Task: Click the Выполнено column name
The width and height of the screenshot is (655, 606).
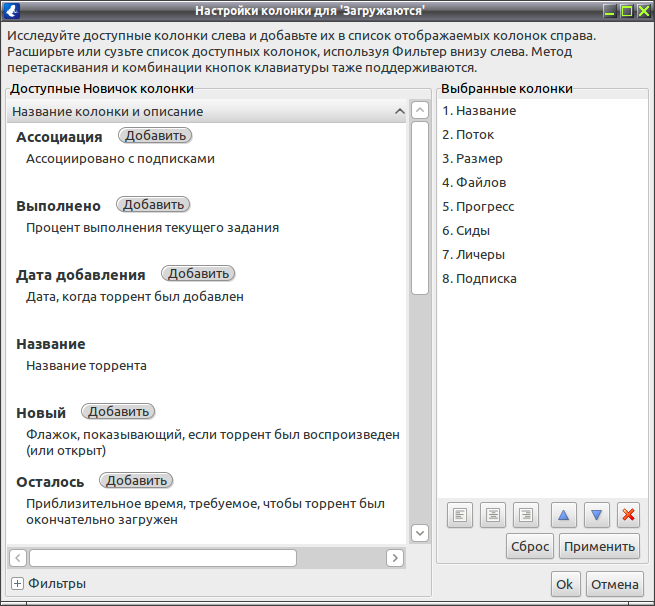Action: 58,206
